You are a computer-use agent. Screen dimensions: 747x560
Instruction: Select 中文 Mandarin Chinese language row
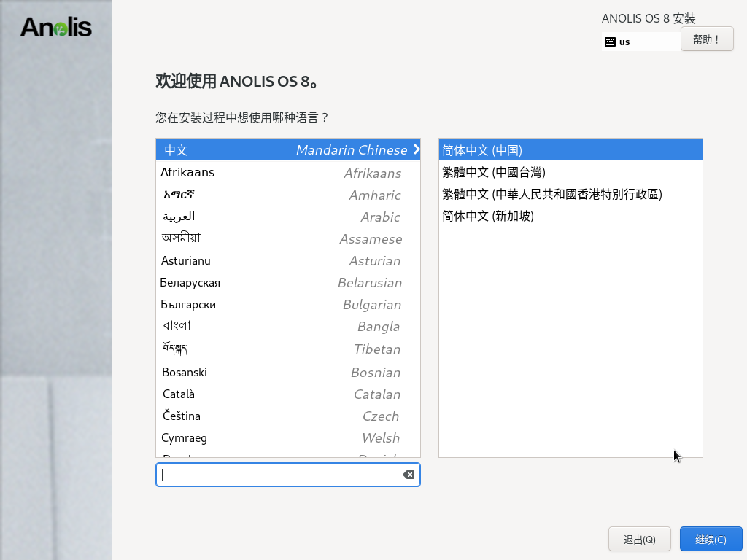click(287, 149)
